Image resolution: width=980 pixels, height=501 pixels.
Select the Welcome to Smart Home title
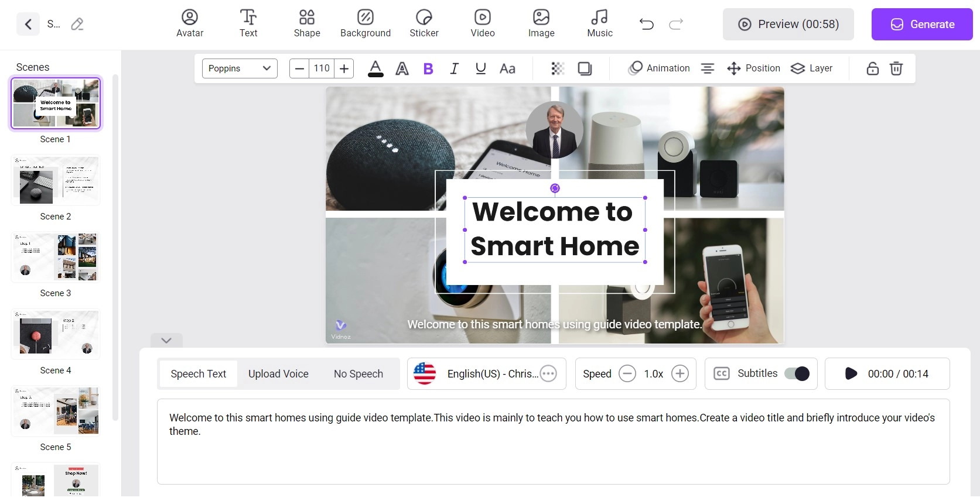pos(555,229)
